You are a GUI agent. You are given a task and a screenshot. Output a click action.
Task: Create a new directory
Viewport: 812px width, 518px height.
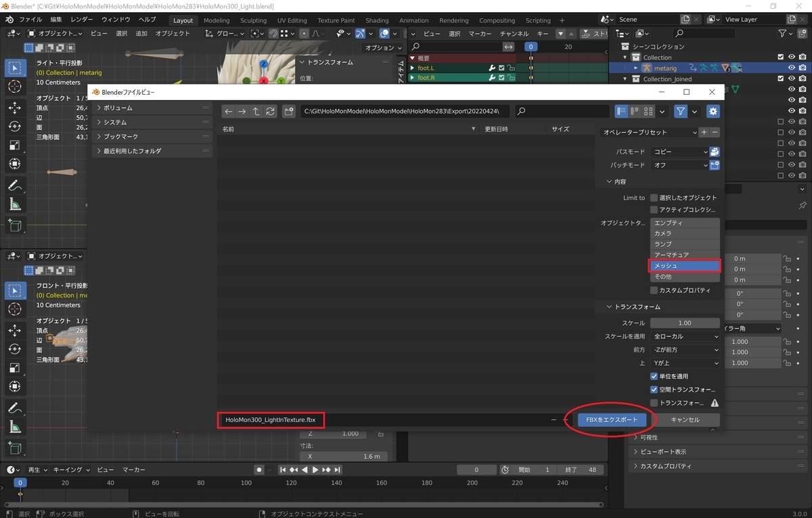[289, 112]
